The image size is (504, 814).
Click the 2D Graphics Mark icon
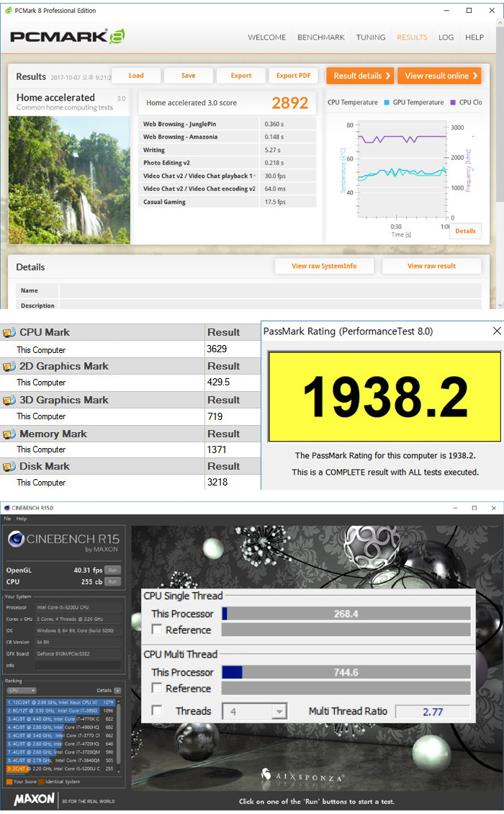pyautogui.click(x=9, y=367)
